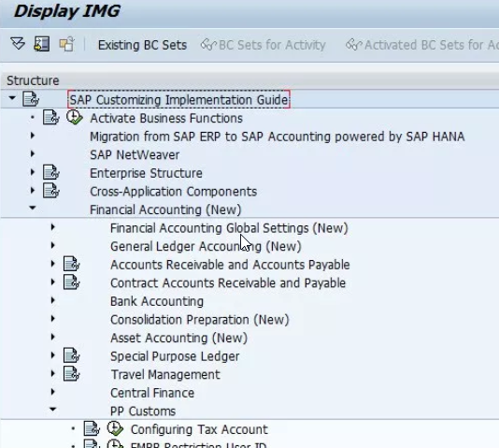This screenshot has width=499, height=448.
Task: Select Bank Accounting entry
Action: click(x=157, y=301)
